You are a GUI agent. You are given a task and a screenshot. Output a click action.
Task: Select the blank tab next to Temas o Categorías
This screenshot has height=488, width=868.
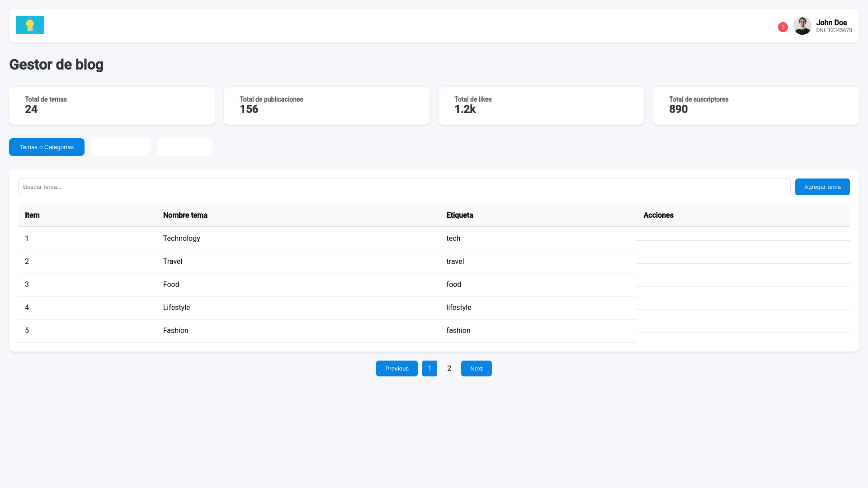tap(121, 147)
